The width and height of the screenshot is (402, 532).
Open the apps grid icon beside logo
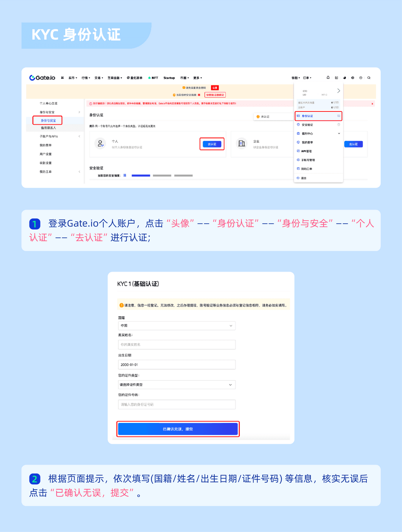click(62, 78)
